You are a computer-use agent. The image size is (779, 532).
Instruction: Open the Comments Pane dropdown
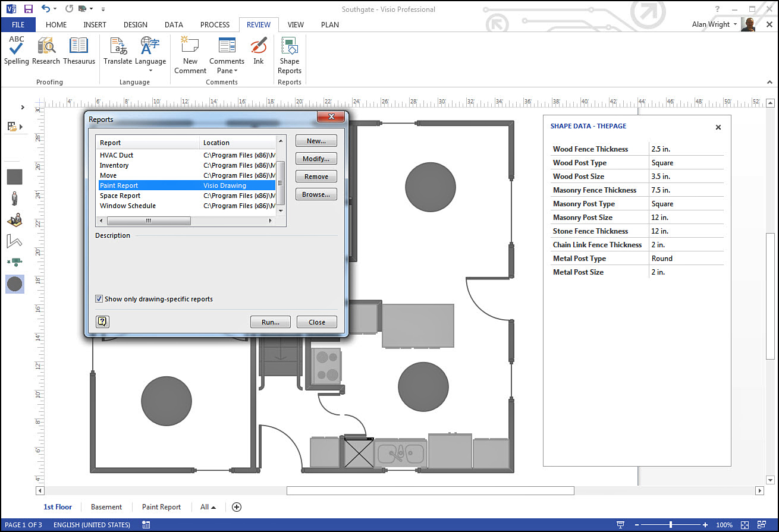pyautogui.click(x=227, y=55)
